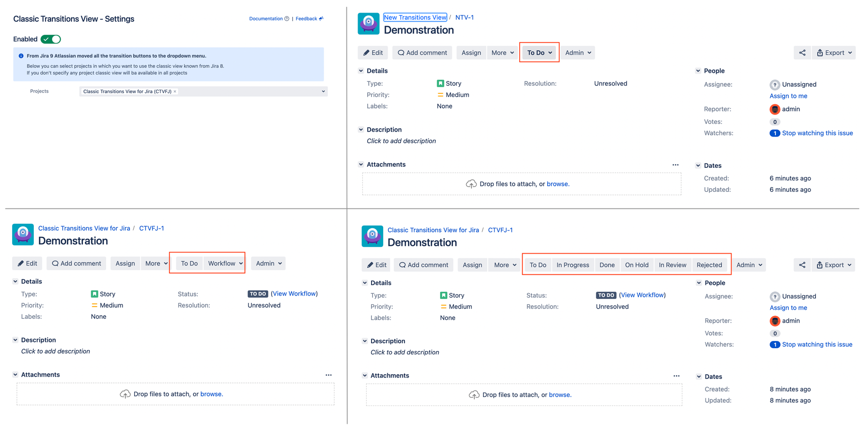
Task: Click Medium priority icon in NTV-1
Action: [x=440, y=95]
